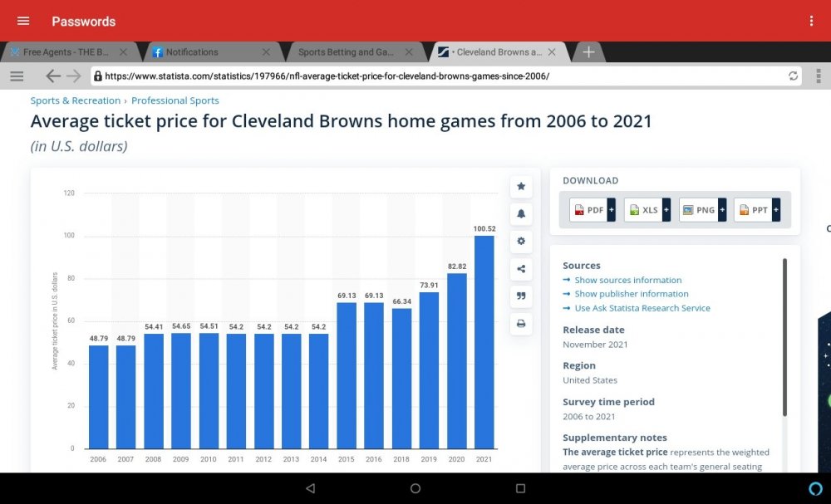Image resolution: width=831 pixels, height=504 pixels.
Task: Click the URL address bar
Action: point(445,76)
